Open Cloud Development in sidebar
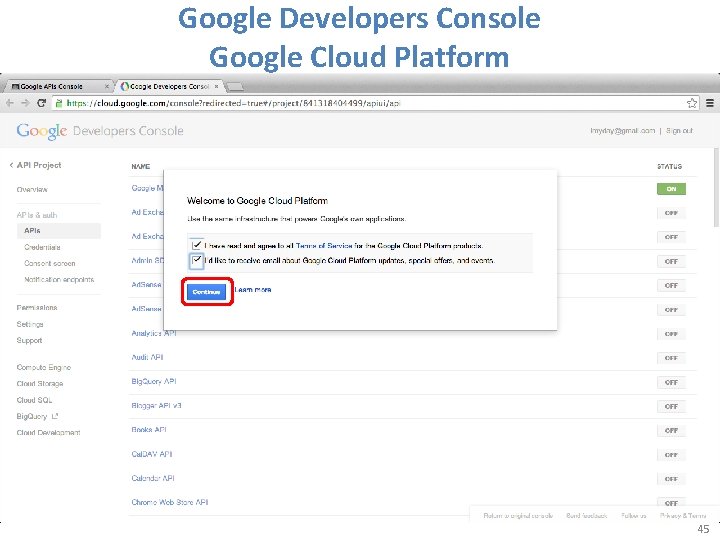Screen dimensions: 720x540 [48, 433]
